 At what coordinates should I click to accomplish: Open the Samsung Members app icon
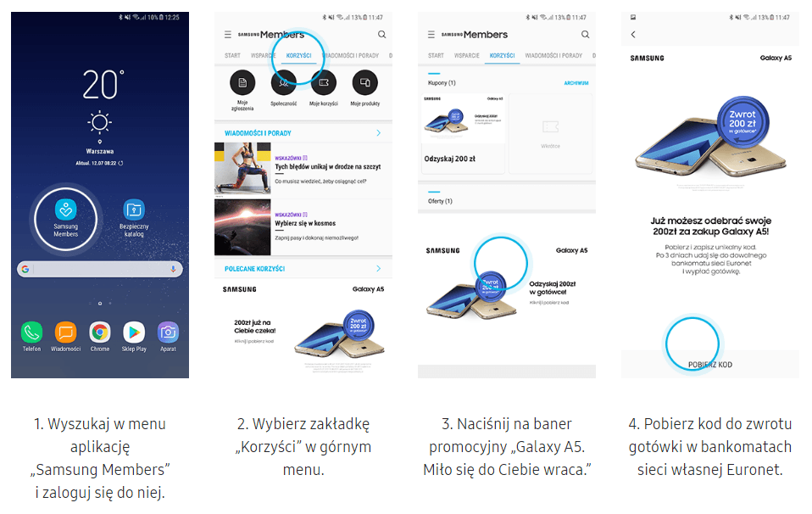tap(66, 210)
